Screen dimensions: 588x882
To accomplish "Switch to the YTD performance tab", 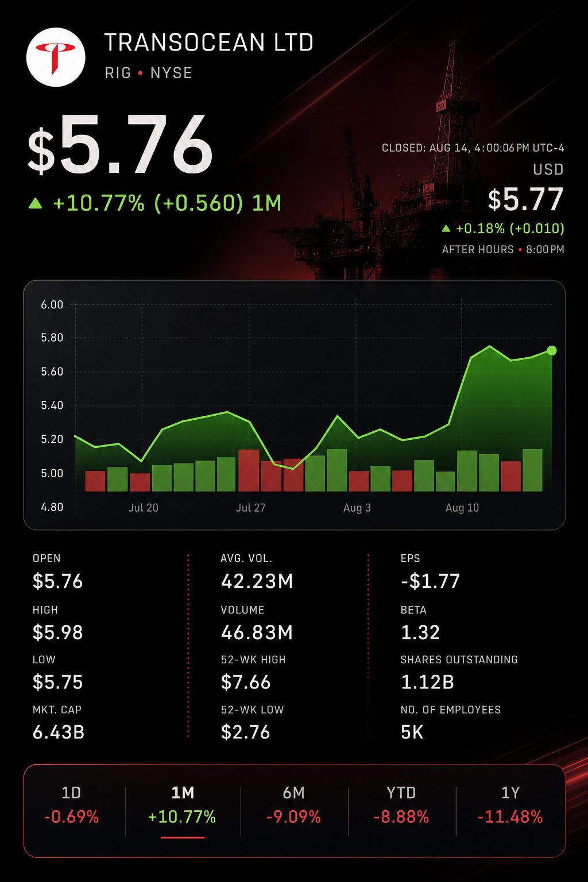I will pos(401,804).
